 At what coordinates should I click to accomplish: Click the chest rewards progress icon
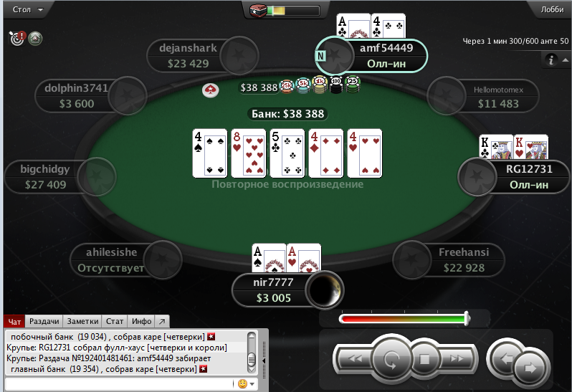click(258, 10)
